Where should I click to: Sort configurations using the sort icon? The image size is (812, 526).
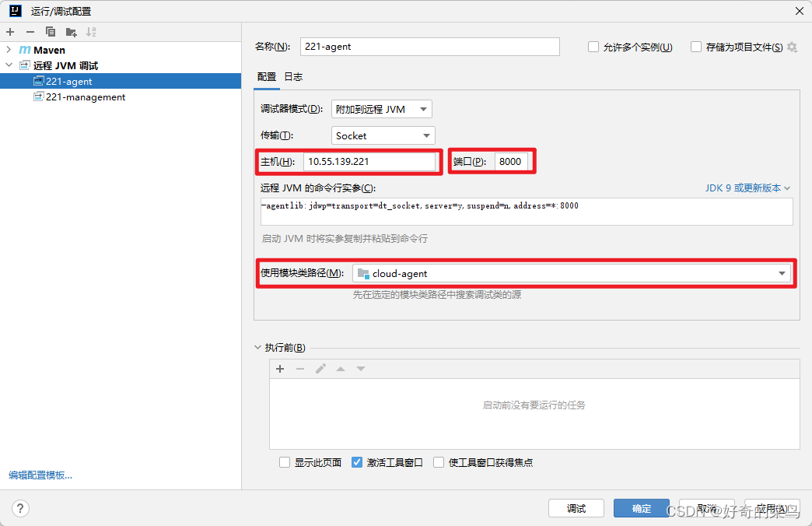pyautogui.click(x=91, y=32)
